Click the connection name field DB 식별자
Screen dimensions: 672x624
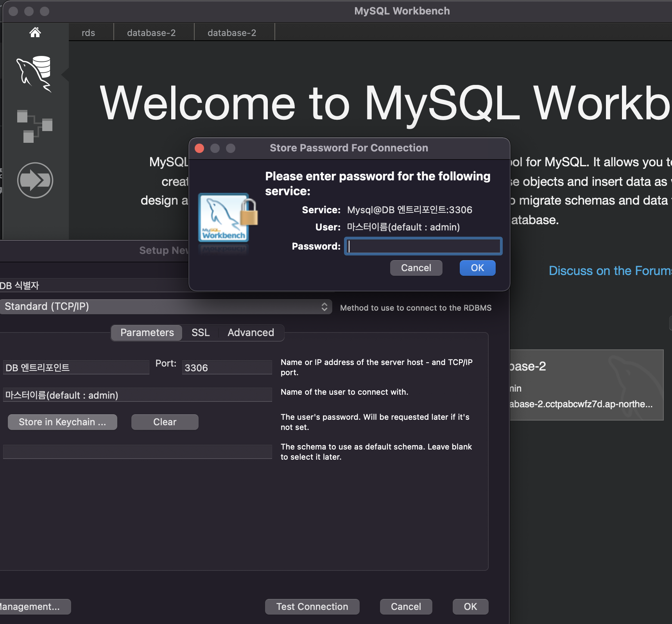tap(94, 286)
